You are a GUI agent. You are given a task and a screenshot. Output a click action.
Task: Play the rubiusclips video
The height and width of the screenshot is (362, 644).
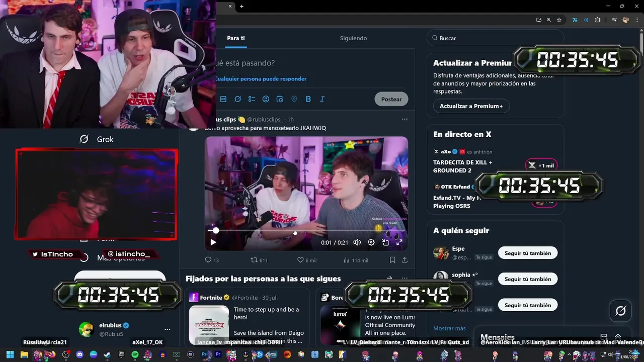pos(213,242)
